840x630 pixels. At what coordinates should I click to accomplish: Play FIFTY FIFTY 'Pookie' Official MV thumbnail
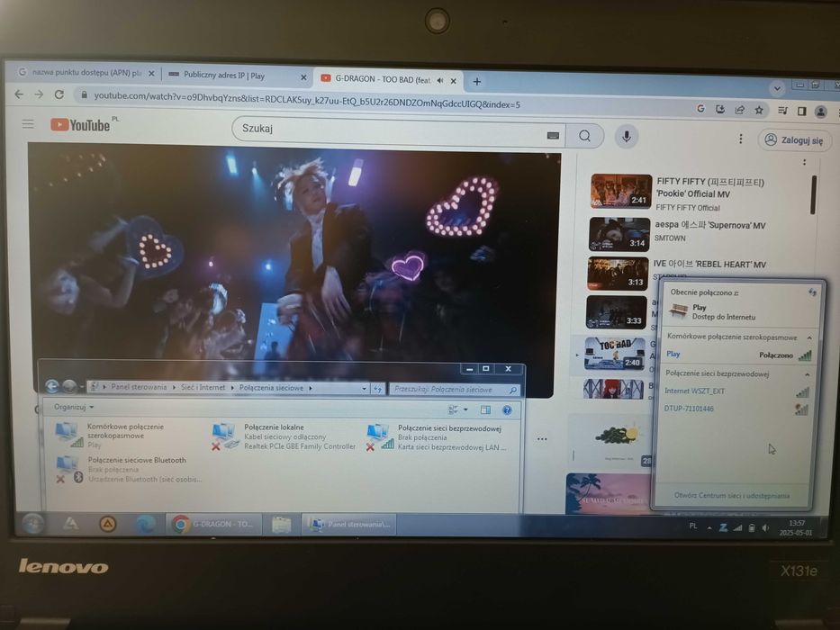(621, 191)
